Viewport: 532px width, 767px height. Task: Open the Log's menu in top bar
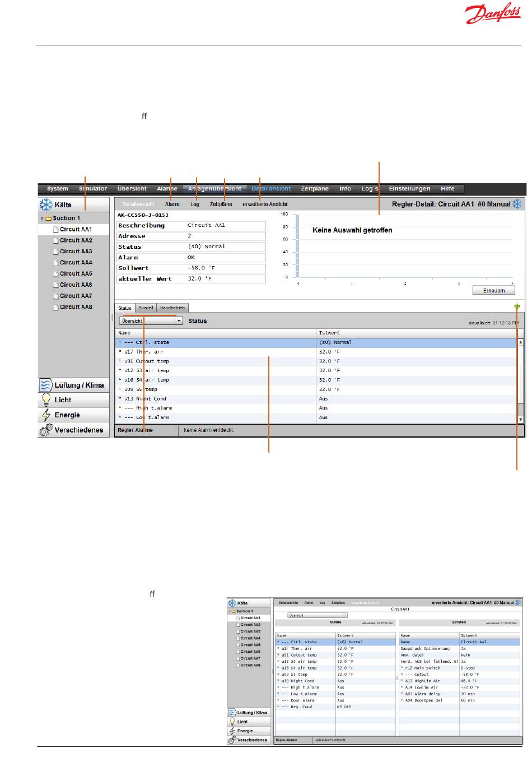click(370, 189)
